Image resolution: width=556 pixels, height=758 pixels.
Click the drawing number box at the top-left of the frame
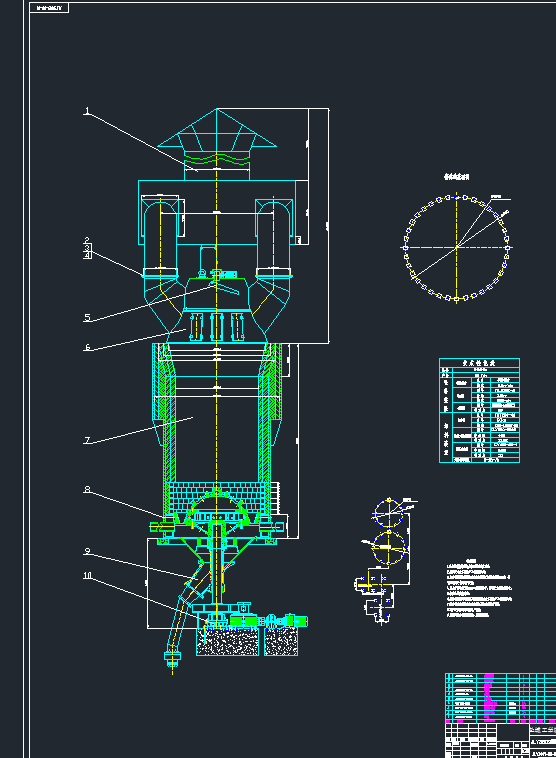(49, 8)
